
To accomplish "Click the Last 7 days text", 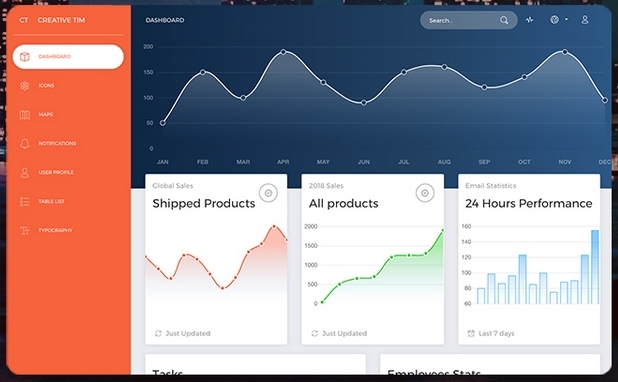I will (x=496, y=334).
